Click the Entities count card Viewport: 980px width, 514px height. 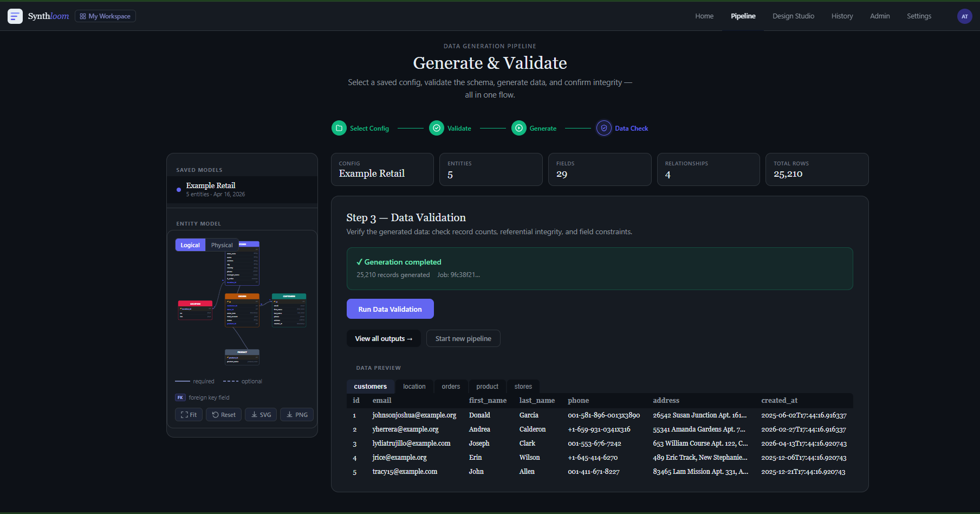(491, 170)
